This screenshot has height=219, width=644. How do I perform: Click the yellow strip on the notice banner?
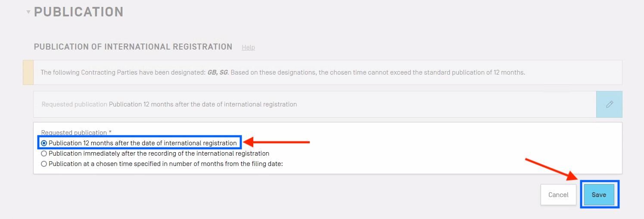28,72
